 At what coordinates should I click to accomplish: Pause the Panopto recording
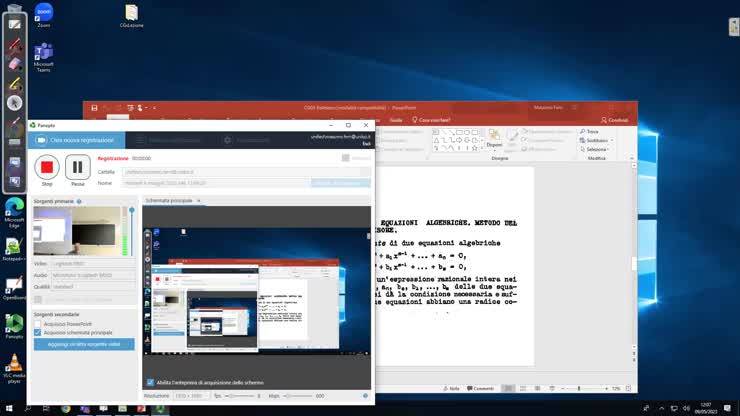click(x=77, y=167)
